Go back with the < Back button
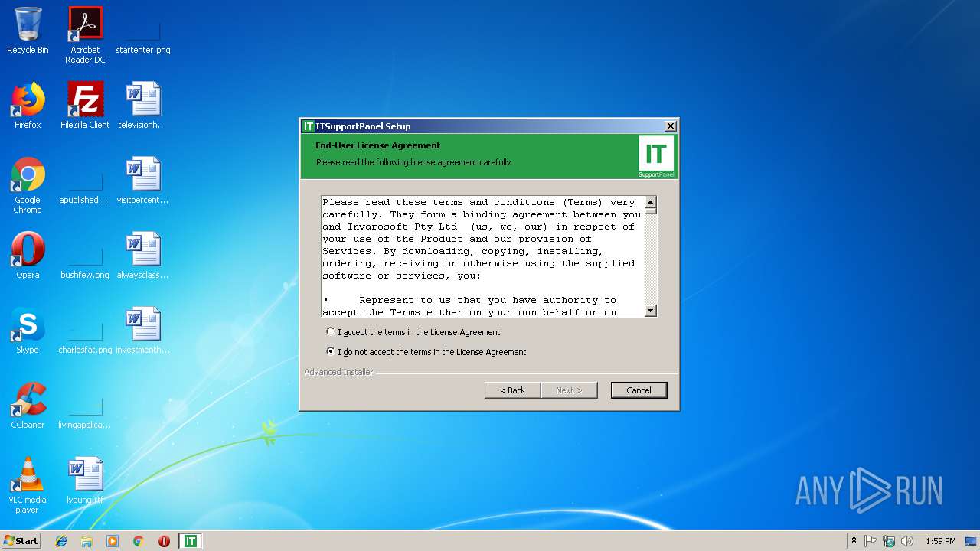This screenshot has width=980, height=551. tap(513, 390)
